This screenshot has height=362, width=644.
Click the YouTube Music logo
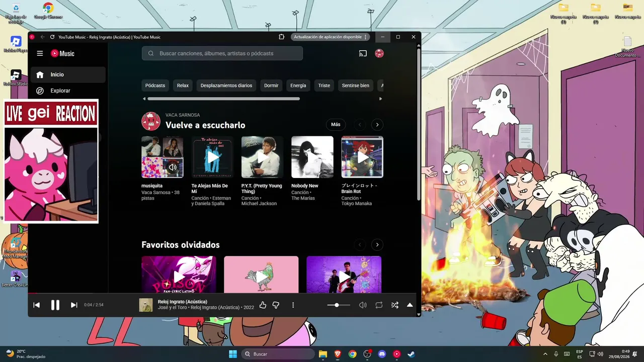(x=62, y=53)
